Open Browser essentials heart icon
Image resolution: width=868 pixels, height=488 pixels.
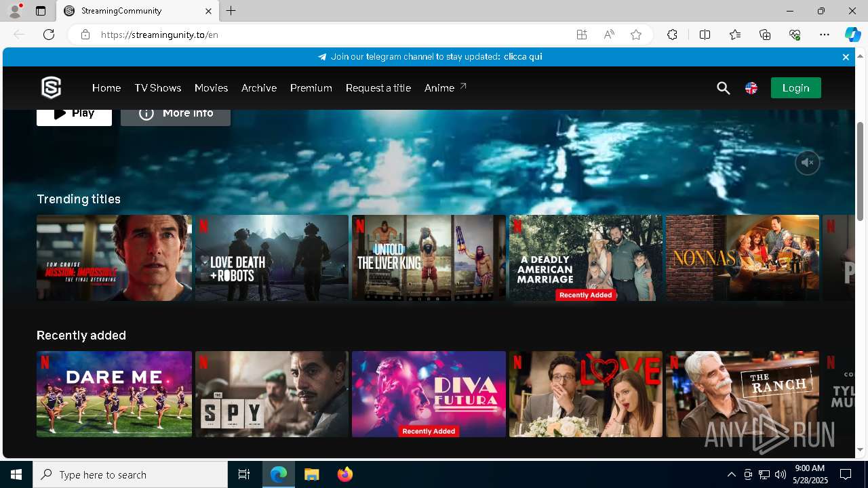click(x=795, y=35)
